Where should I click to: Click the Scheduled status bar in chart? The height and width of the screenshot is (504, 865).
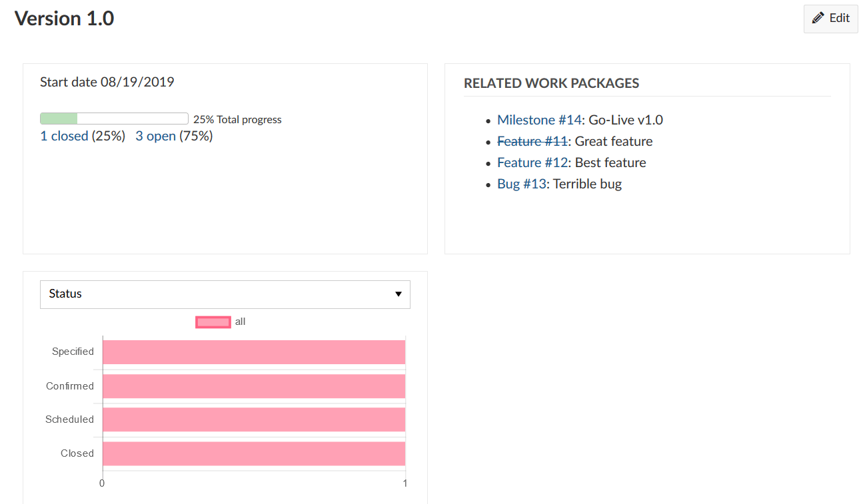(x=253, y=419)
